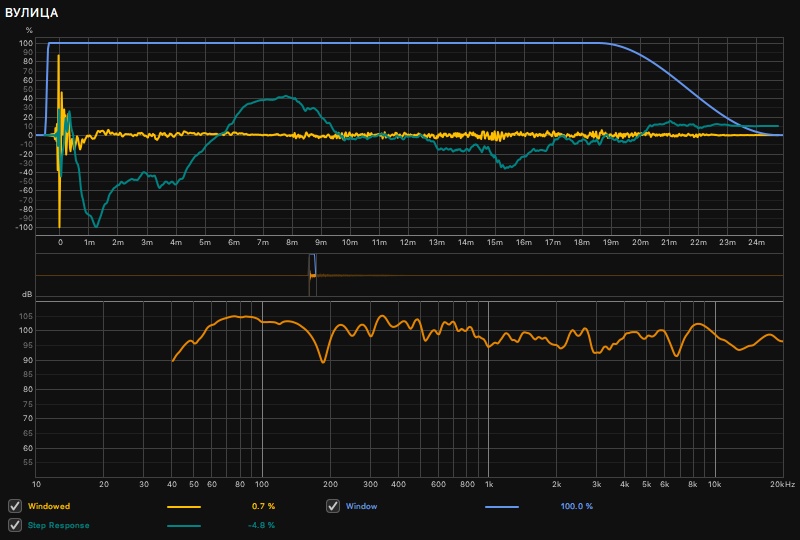Click the 24m tick on time axis

[756, 242]
